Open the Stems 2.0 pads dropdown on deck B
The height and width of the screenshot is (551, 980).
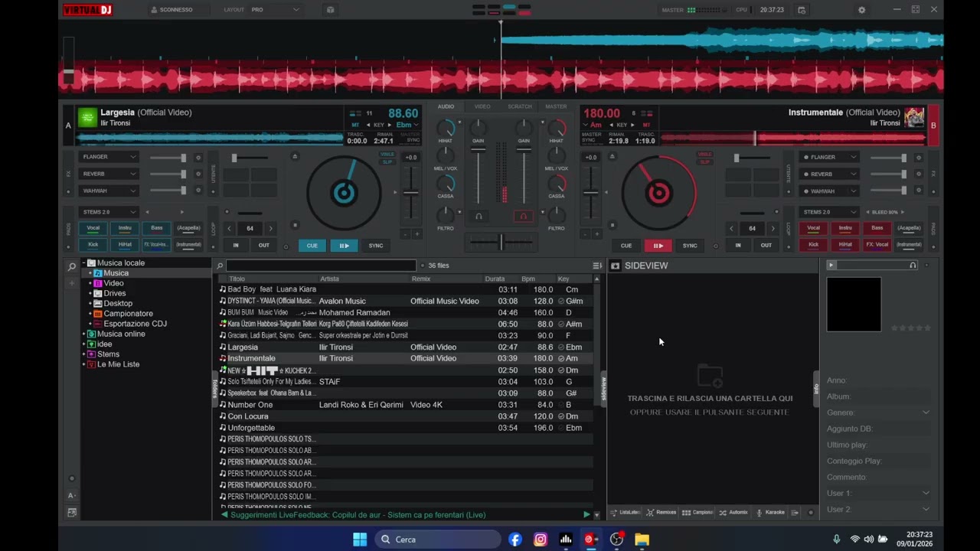[x=829, y=212]
